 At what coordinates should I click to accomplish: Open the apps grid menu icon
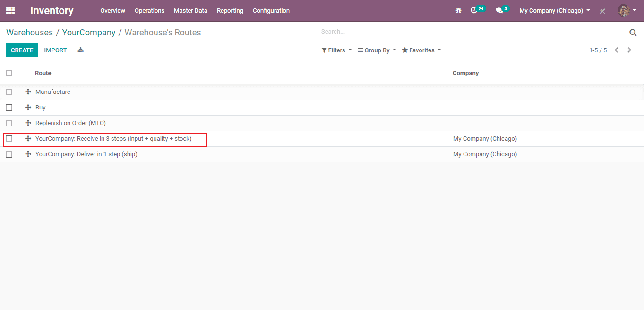click(x=10, y=10)
